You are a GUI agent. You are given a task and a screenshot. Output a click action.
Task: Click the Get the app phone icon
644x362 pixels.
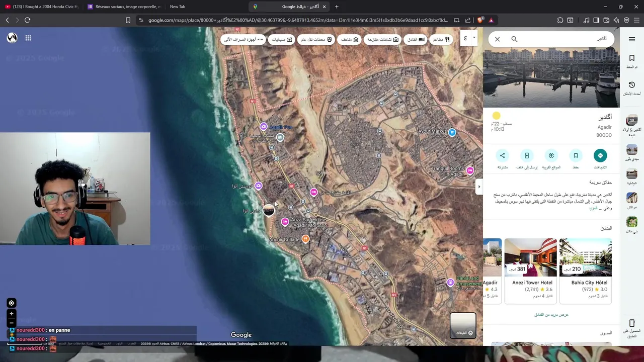click(632, 323)
